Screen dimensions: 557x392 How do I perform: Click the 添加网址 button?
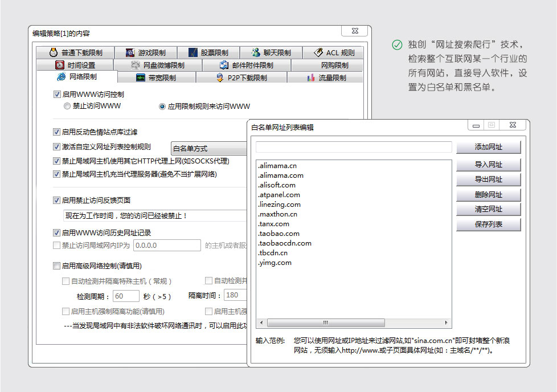[x=489, y=147]
